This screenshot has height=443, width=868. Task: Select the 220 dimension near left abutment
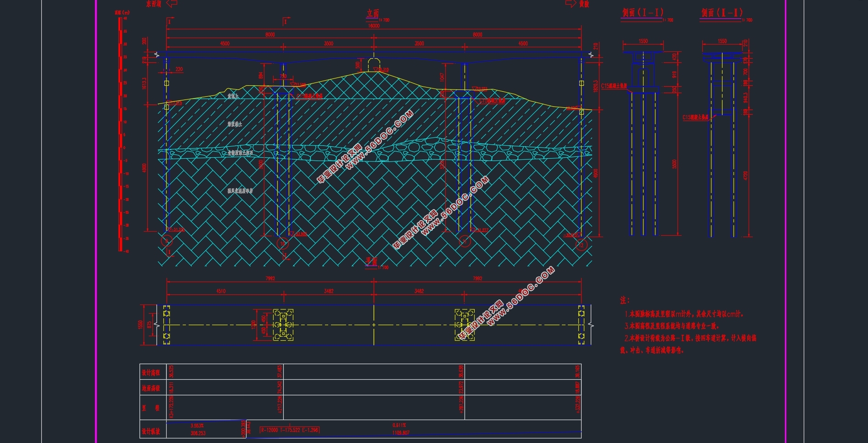coord(179,69)
